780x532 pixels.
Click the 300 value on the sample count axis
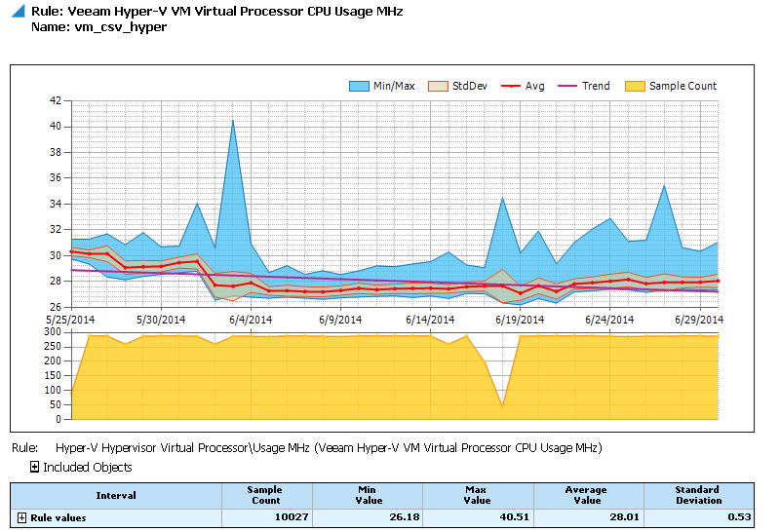tap(53, 331)
